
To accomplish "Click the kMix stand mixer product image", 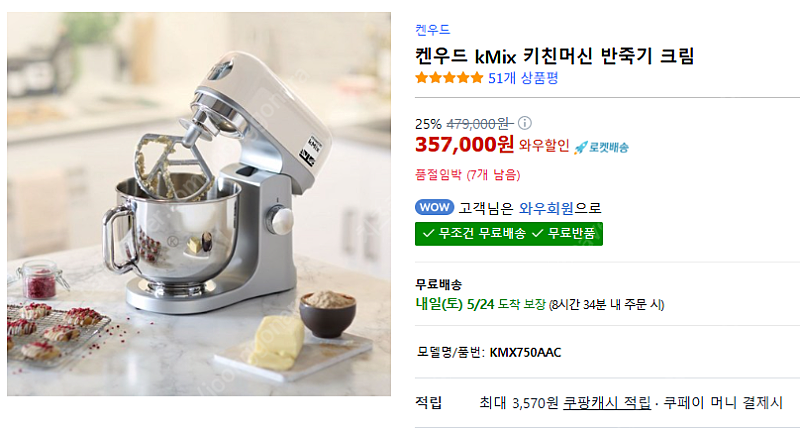I will [x=199, y=204].
